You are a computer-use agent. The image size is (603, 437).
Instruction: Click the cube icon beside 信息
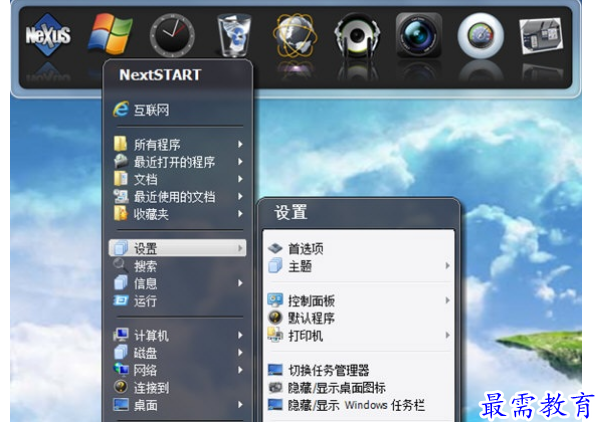pyautogui.click(x=121, y=282)
